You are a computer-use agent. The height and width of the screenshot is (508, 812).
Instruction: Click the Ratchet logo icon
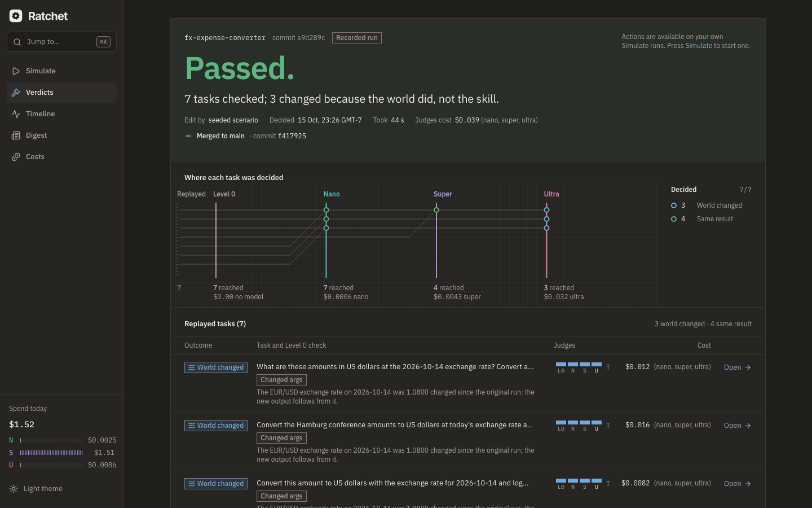[x=16, y=16]
